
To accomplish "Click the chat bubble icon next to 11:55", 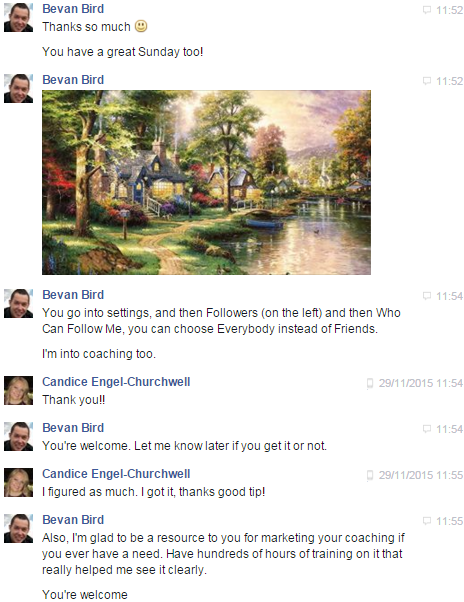I will point(426,521).
